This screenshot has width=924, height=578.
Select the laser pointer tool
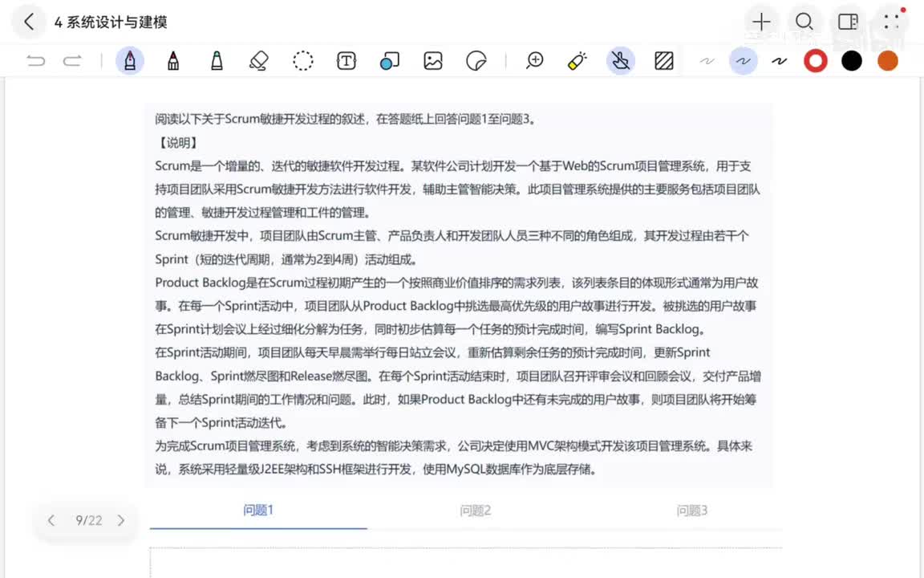[x=577, y=60]
